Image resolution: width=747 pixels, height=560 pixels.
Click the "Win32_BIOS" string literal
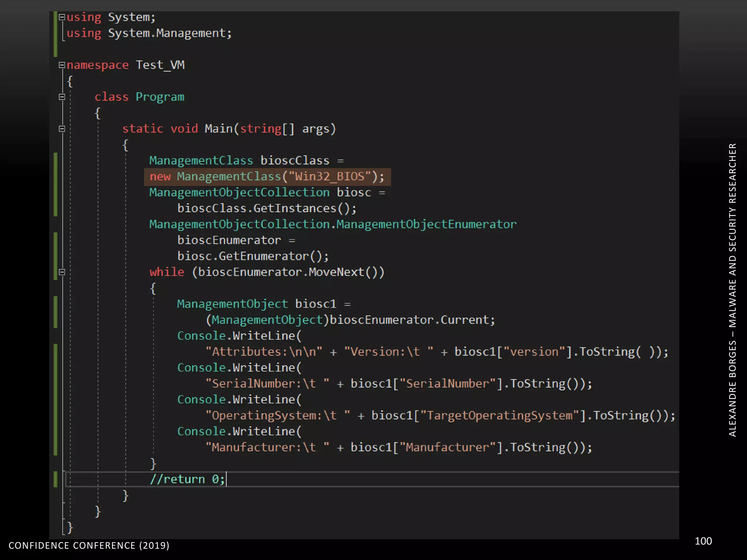pyautogui.click(x=329, y=176)
